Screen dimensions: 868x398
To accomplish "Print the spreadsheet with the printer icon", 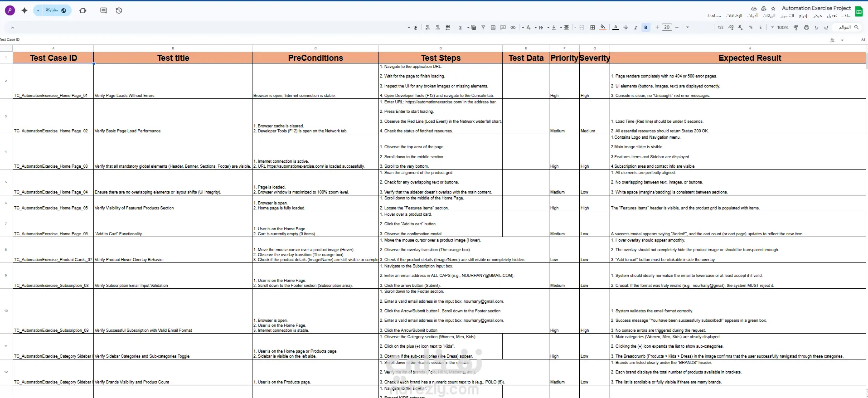I will click(x=806, y=27).
